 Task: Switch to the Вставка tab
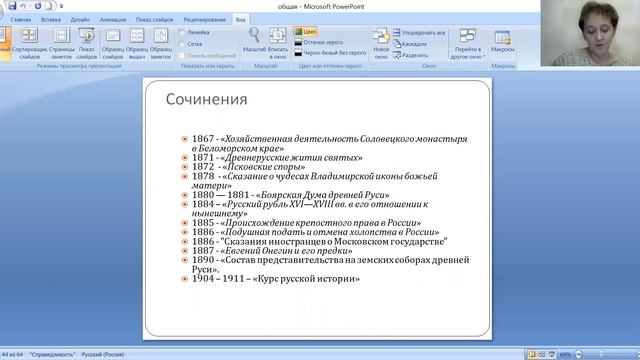tap(51, 20)
